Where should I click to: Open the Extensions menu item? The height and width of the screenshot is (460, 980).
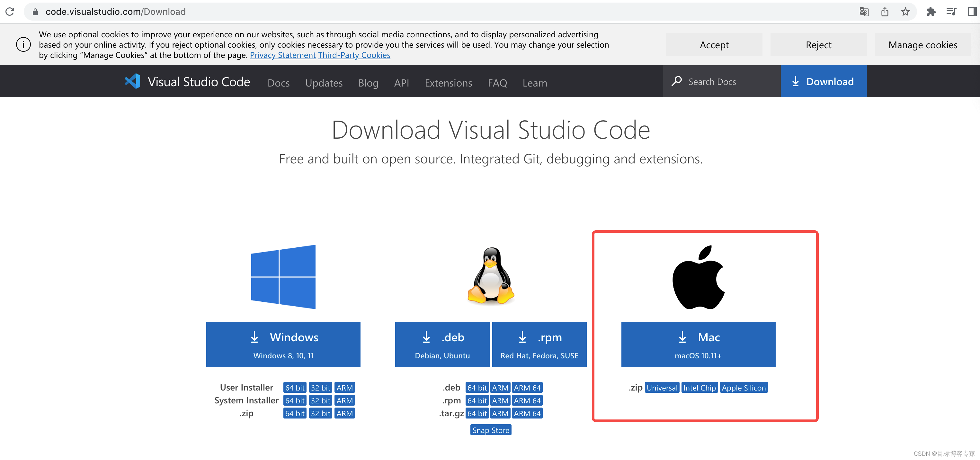(448, 82)
